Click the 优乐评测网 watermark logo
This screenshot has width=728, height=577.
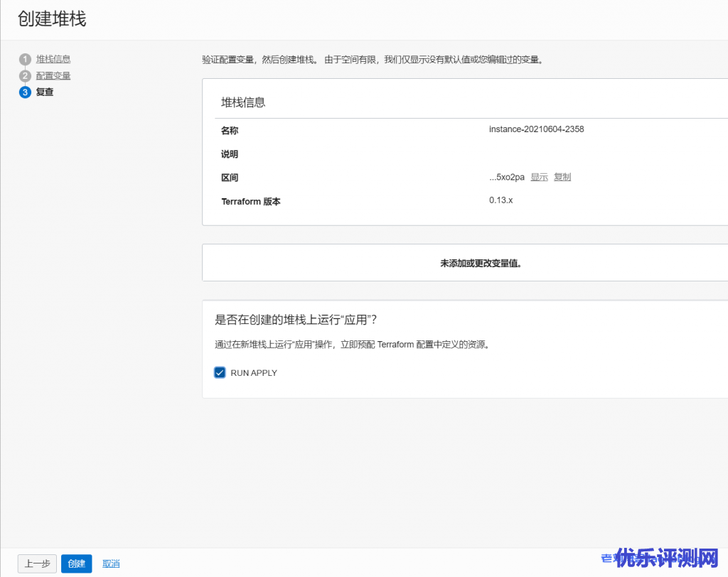tap(667, 559)
